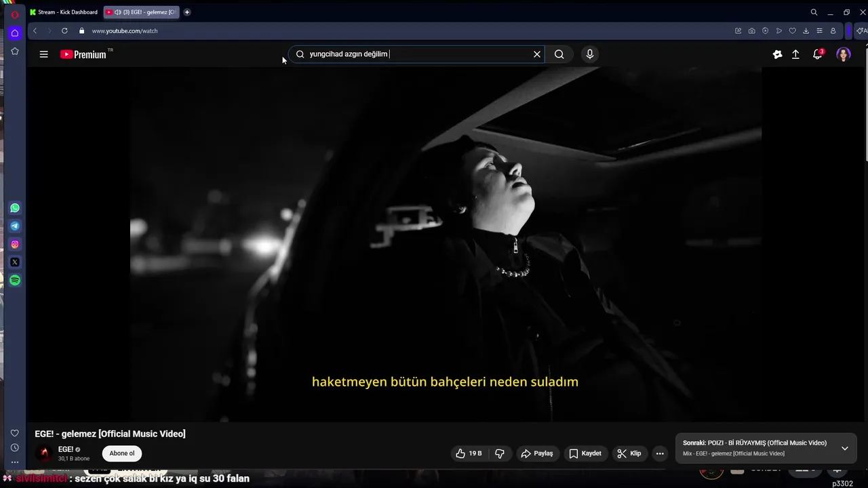This screenshot has width=868, height=488.
Task: Start voice search with microphone
Action: click(590, 54)
